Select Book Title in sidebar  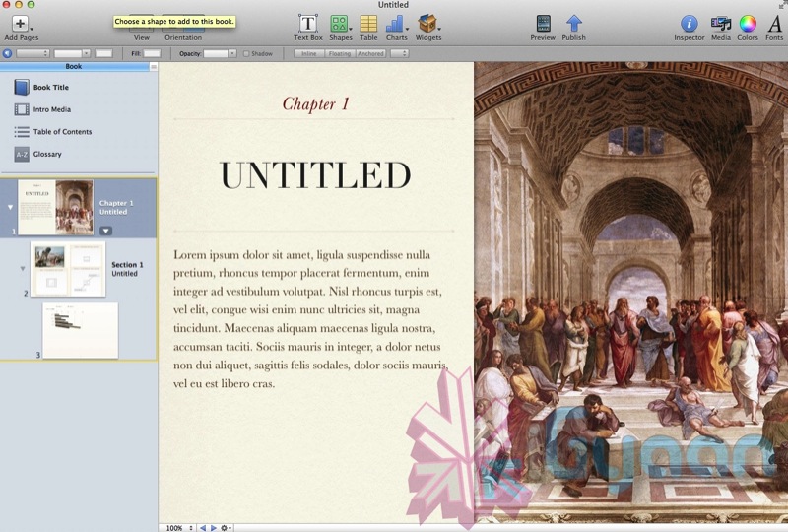click(x=50, y=87)
